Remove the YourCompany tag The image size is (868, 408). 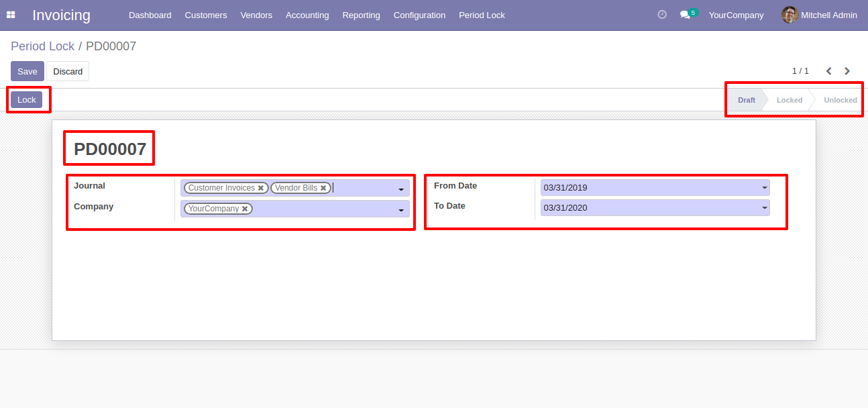245,209
